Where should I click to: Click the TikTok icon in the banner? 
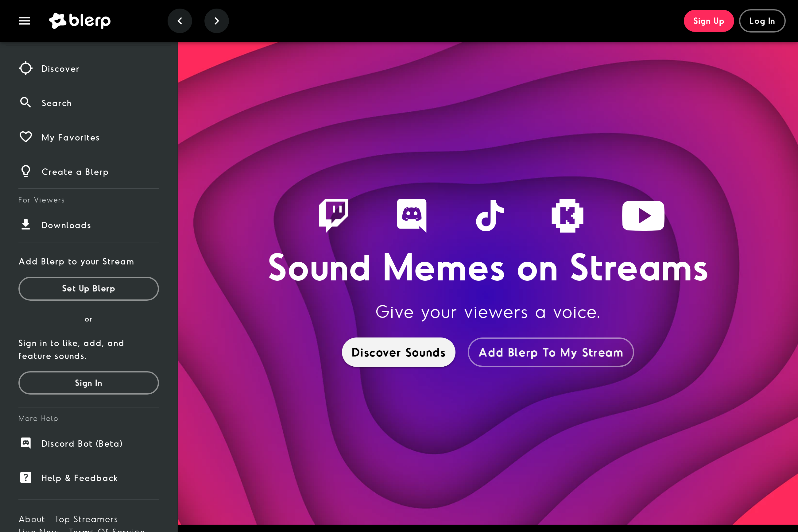[490, 215]
